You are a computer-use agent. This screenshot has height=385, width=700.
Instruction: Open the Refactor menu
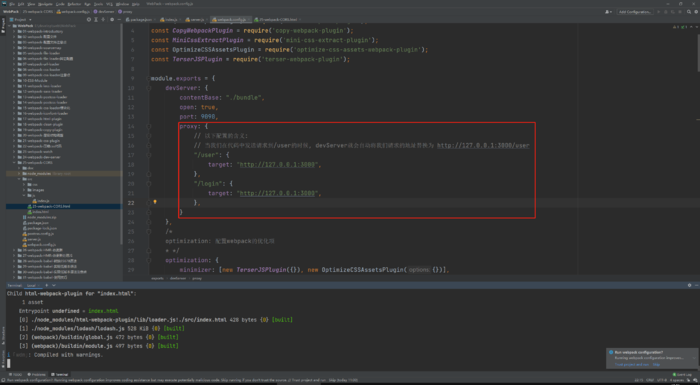click(74, 4)
